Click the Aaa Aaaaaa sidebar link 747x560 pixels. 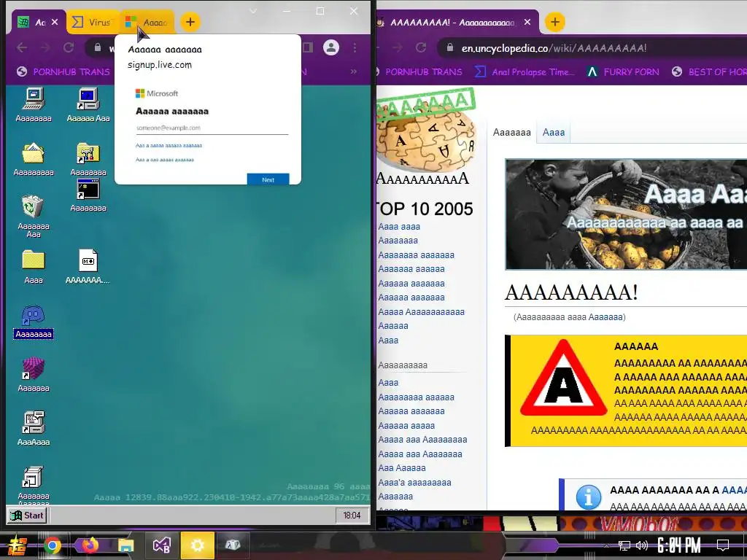click(402, 468)
